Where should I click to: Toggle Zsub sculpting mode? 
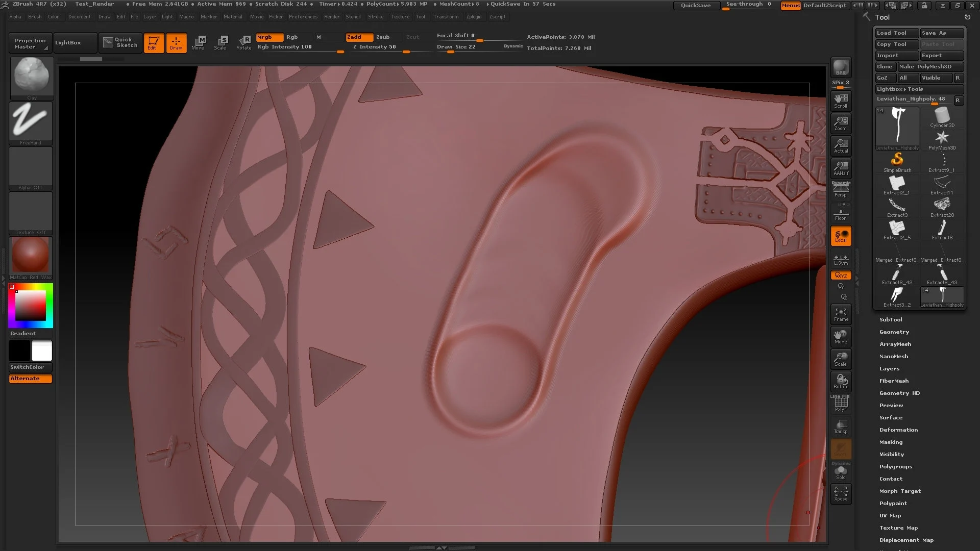[x=382, y=36]
